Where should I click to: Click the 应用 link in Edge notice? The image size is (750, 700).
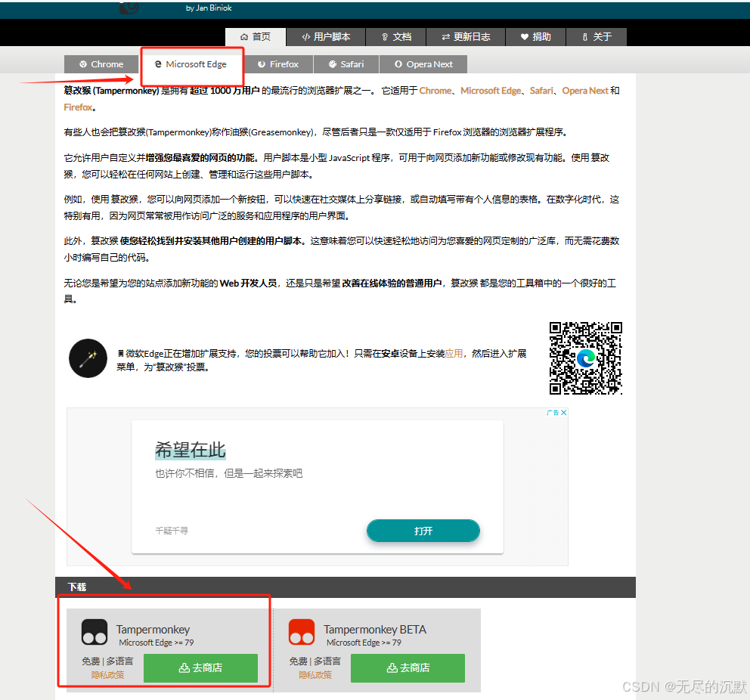click(454, 353)
